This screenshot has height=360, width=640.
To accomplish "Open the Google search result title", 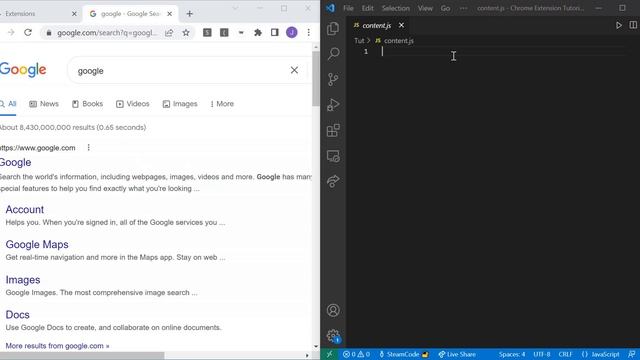I will tap(16, 162).
